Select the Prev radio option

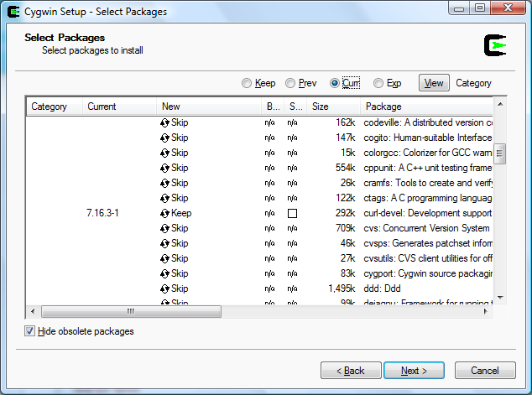290,83
